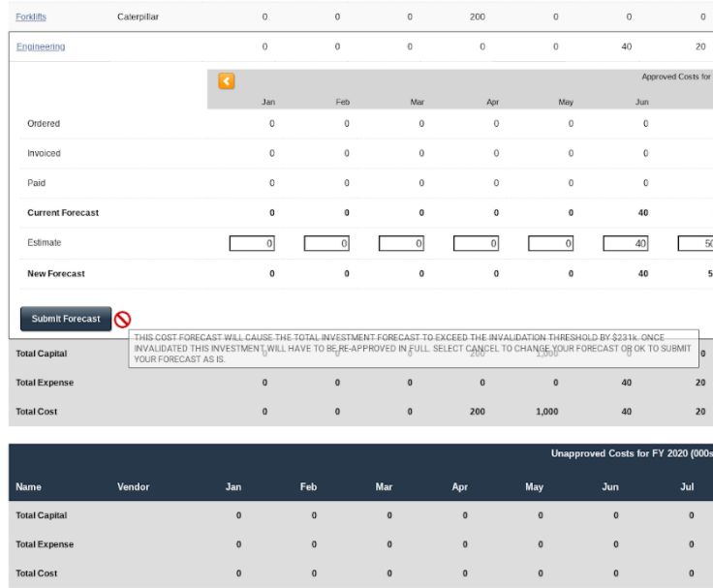Viewport: 713px width, 588px height.
Task: Click the Total Cost value 1,000
Action: pos(547,411)
